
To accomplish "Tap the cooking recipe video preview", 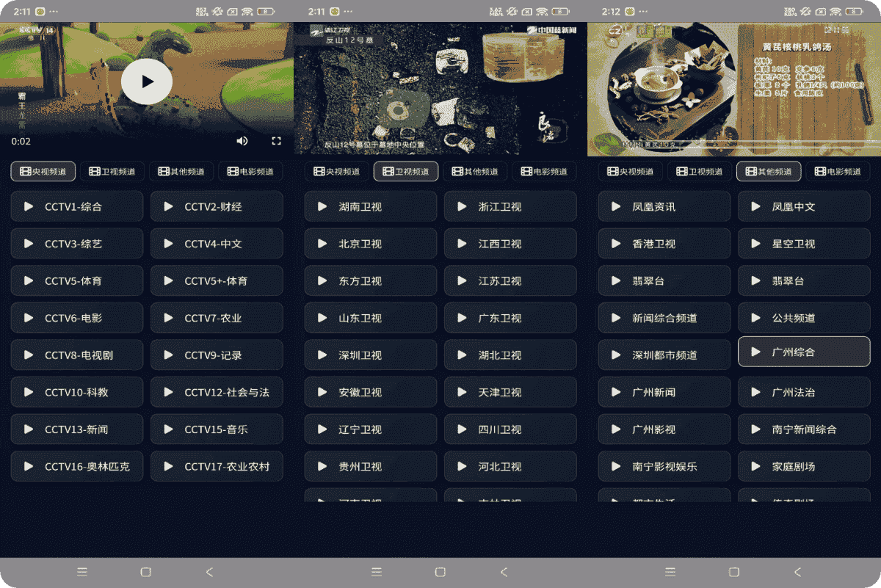I will 734,88.
